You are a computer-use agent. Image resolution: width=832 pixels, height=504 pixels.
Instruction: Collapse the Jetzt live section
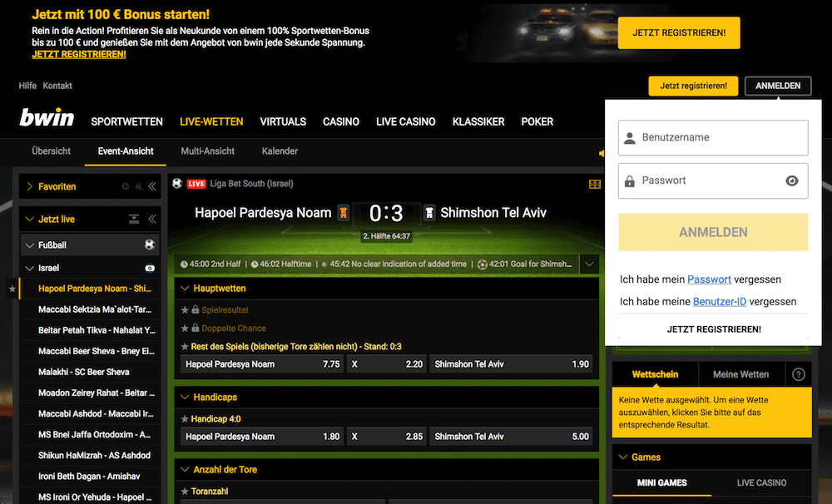30,219
